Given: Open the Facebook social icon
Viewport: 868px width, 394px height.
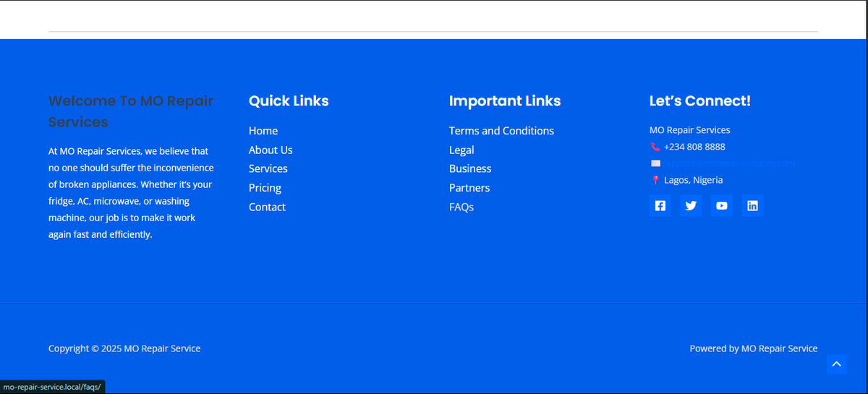Looking at the screenshot, I should [660, 205].
